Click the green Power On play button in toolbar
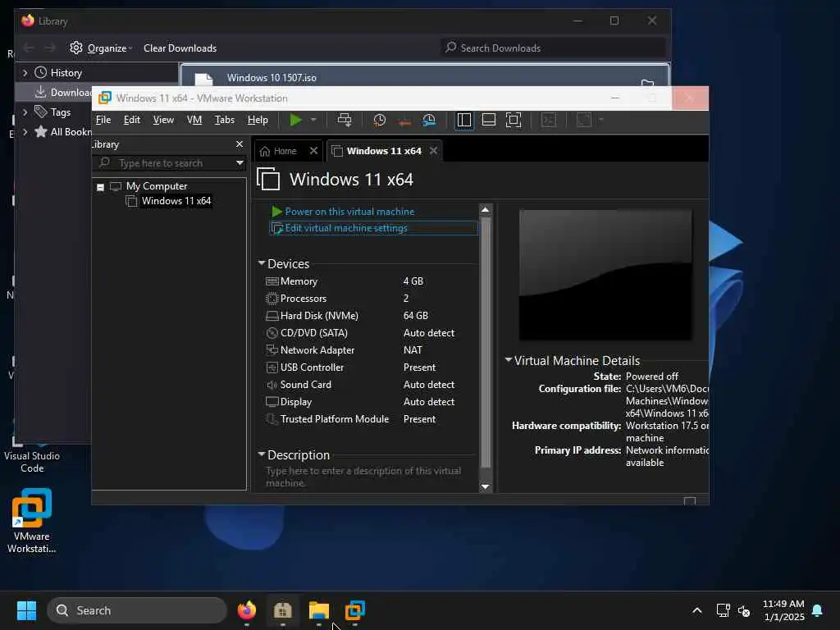The image size is (840, 630). [295, 120]
